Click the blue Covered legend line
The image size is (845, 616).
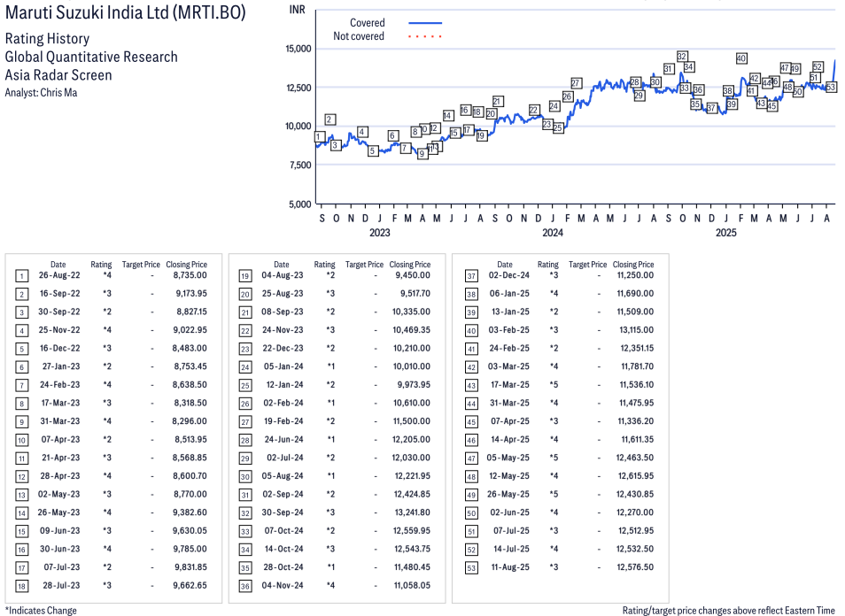point(425,23)
